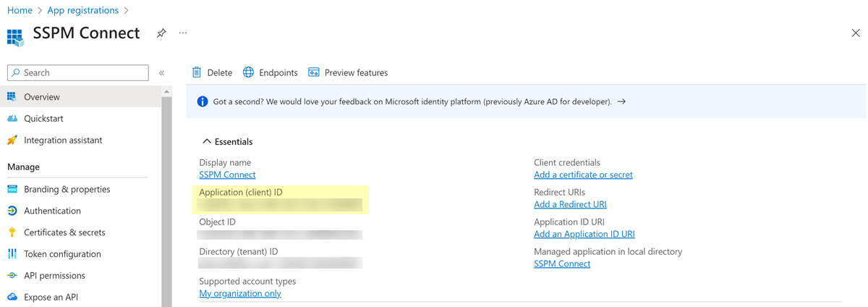This screenshot has height=307, width=868.
Task: Click Add a certificate or secret link
Action: (x=583, y=175)
